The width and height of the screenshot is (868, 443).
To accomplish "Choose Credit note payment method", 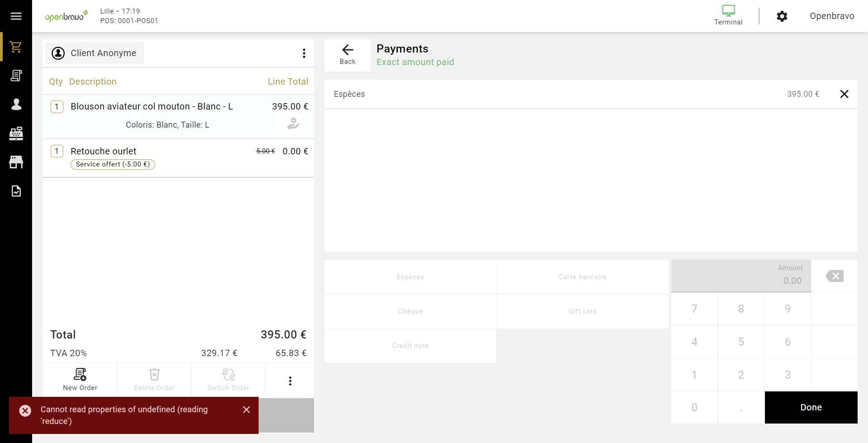I will pos(410,346).
